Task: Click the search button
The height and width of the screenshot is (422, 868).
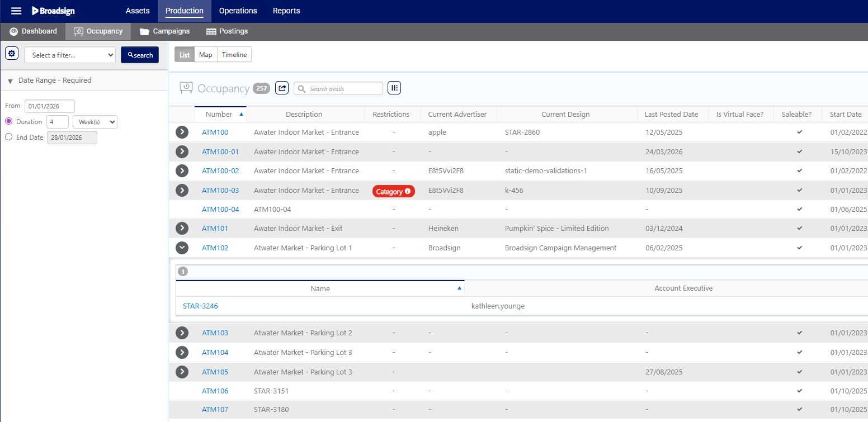Action: click(x=140, y=55)
